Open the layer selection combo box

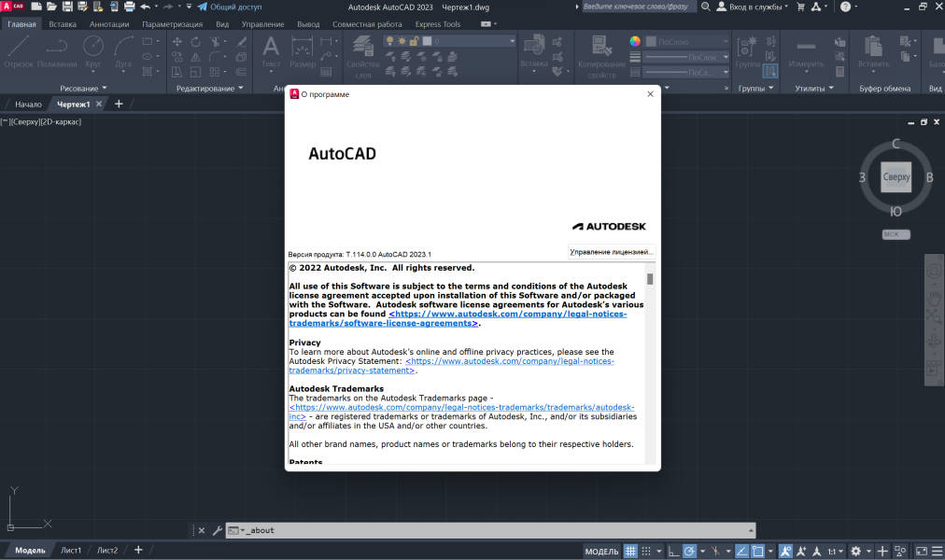click(x=449, y=41)
